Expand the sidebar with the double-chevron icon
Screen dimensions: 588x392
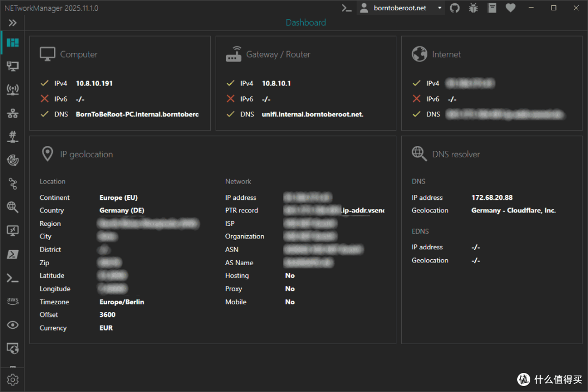(x=13, y=23)
